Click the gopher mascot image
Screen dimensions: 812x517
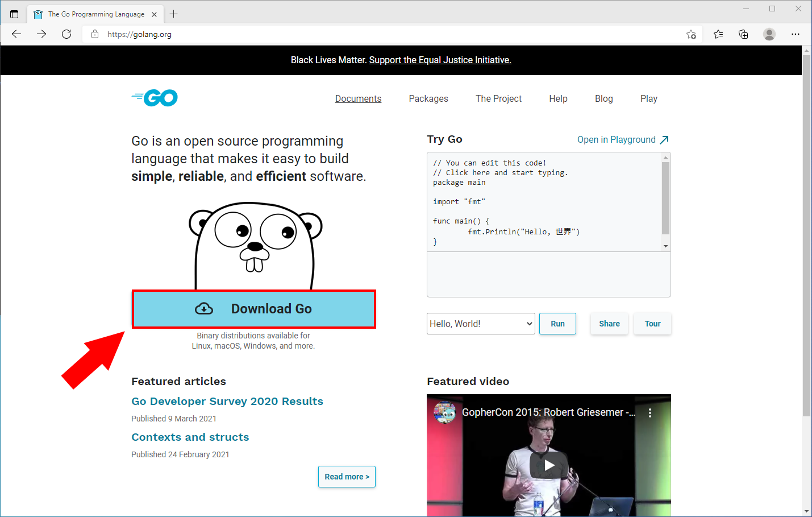[x=255, y=246]
